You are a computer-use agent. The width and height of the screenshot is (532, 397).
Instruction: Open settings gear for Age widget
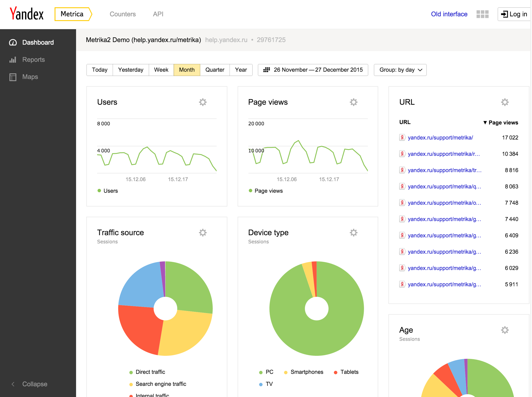pos(505,330)
